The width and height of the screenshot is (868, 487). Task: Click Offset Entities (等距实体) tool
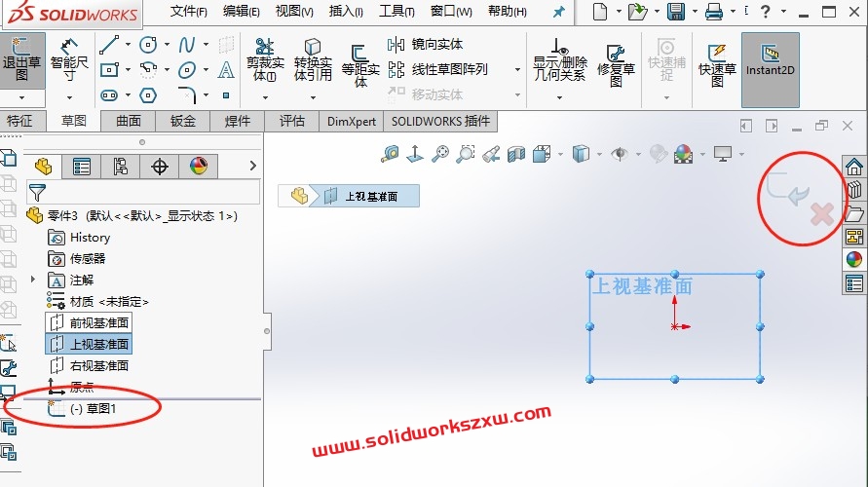(360, 65)
